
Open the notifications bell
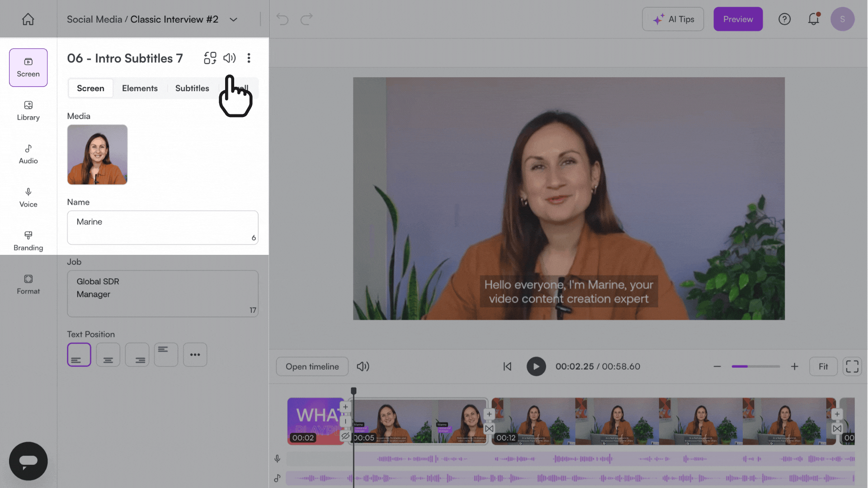pyautogui.click(x=813, y=19)
